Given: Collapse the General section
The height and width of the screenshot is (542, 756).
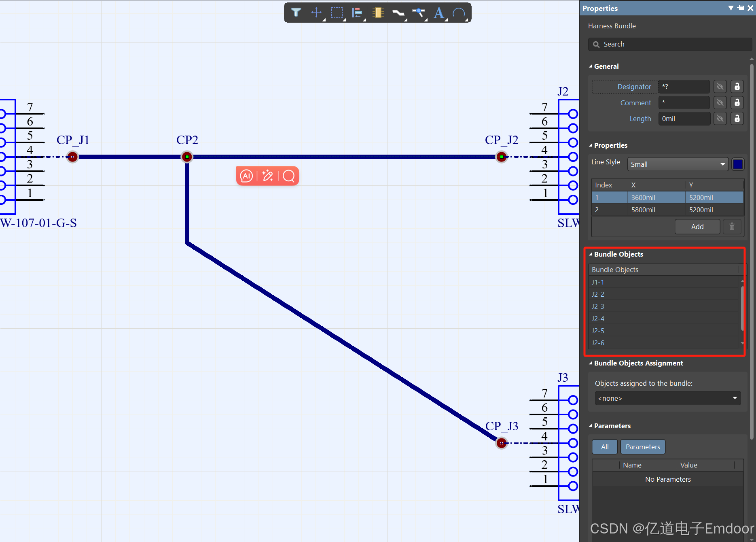Looking at the screenshot, I should pyautogui.click(x=591, y=66).
